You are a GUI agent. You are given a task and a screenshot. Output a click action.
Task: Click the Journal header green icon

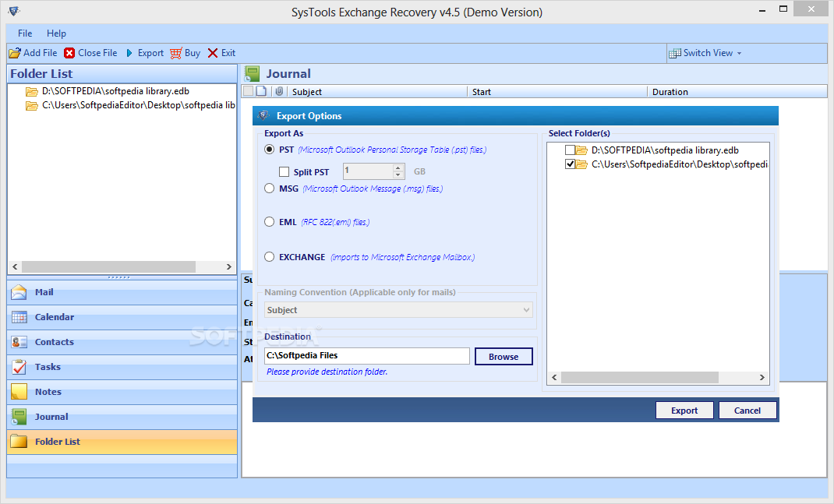252,74
